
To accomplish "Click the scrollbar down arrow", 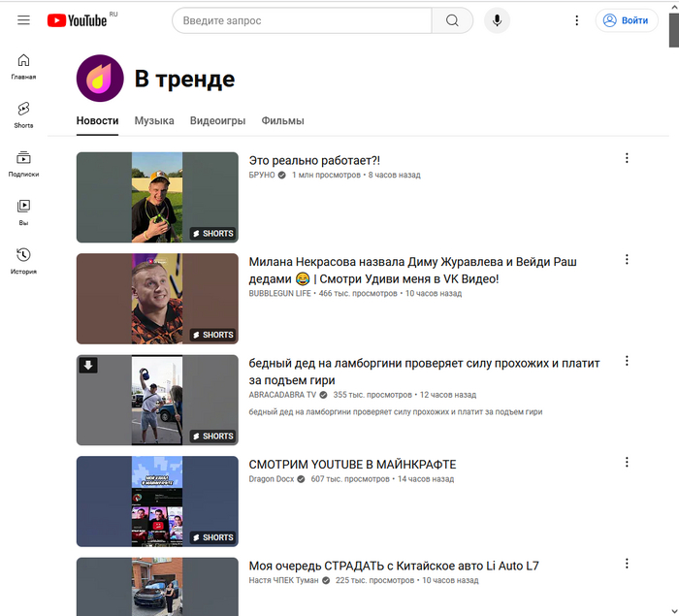I will 674,611.
